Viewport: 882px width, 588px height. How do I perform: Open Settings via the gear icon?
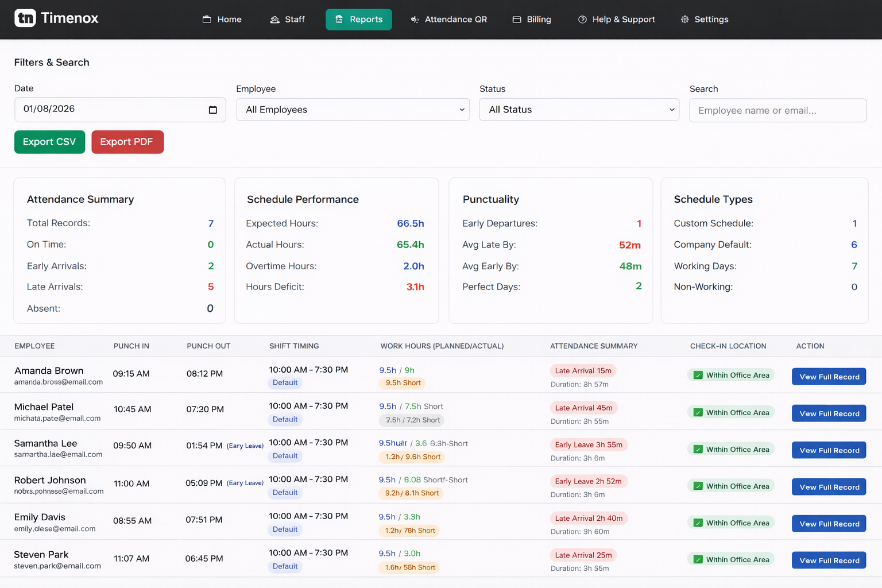(x=684, y=19)
